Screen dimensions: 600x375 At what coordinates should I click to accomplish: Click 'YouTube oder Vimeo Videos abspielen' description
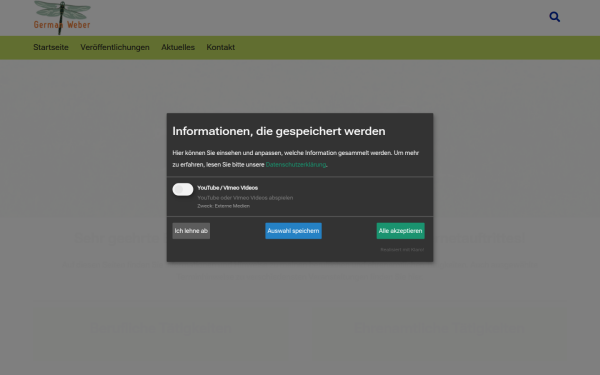[x=245, y=198]
